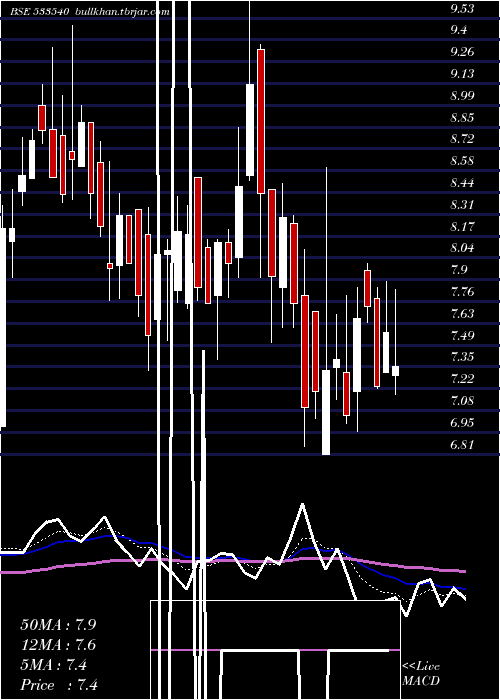Screen dimensions: 500x700
Task: Click the 7.76 price axis label
Action: 462,292
